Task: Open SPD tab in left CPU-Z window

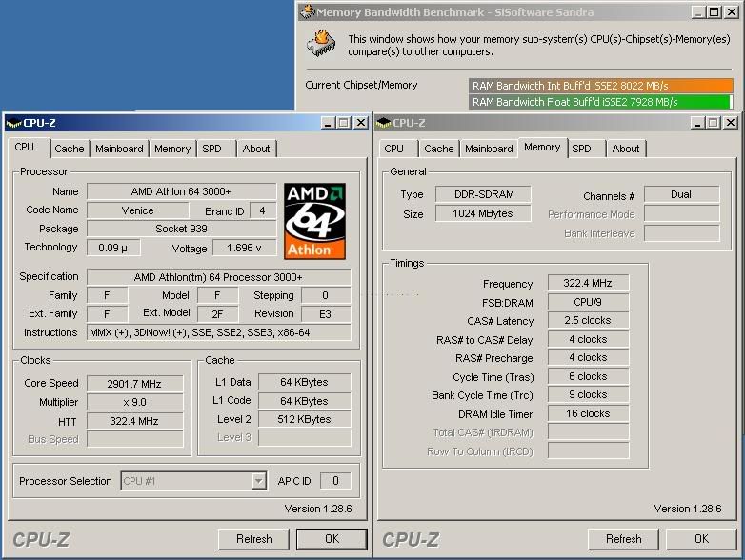Action: tap(211, 149)
